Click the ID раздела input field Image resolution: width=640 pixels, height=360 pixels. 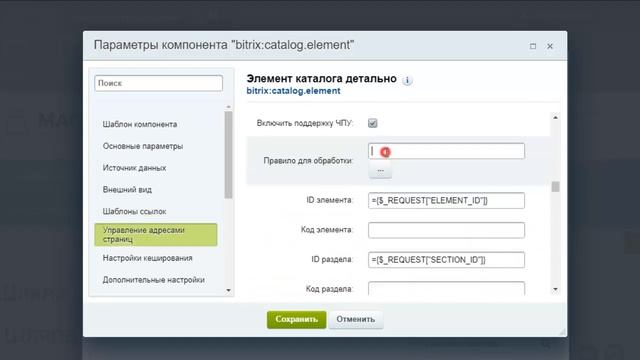(x=446, y=260)
